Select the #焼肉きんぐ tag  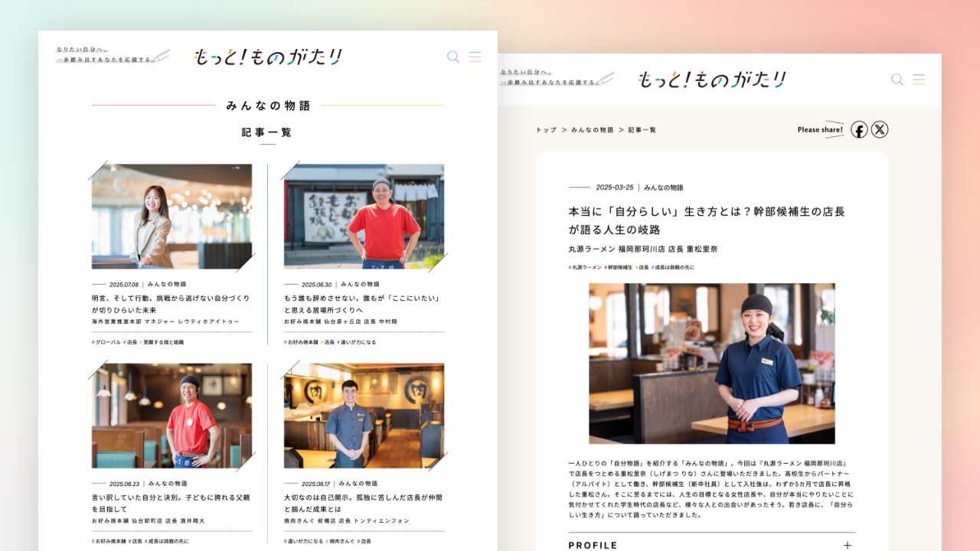(340, 541)
